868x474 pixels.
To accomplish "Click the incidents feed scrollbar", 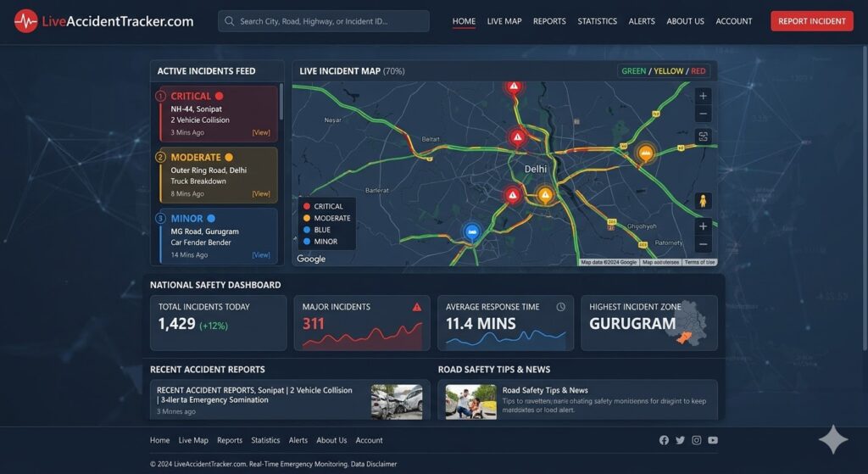I will [x=281, y=102].
